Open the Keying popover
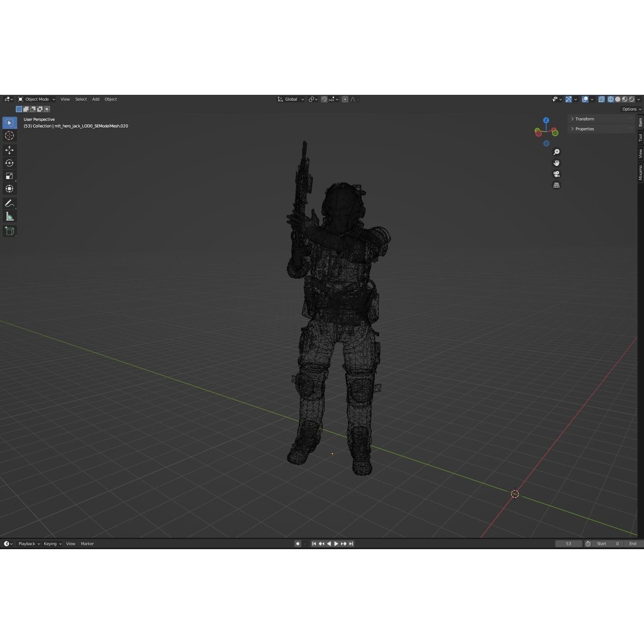644x644 pixels. 52,544
